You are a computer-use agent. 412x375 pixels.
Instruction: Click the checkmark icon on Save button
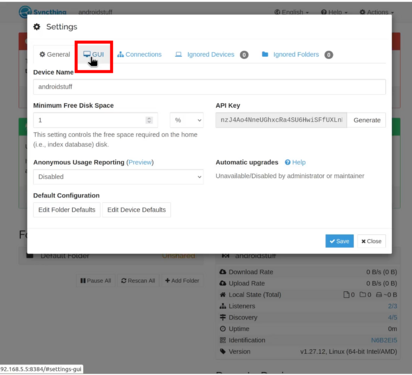click(332, 241)
